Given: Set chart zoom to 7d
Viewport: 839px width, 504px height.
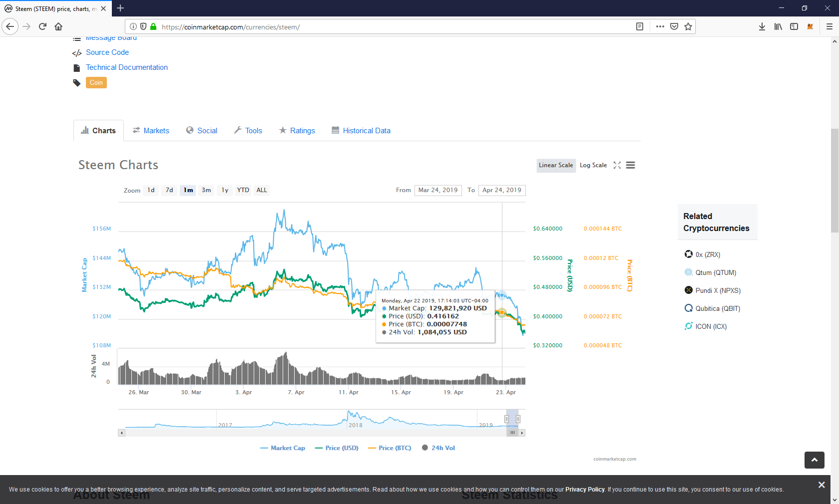Looking at the screenshot, I should coord(169,190).
